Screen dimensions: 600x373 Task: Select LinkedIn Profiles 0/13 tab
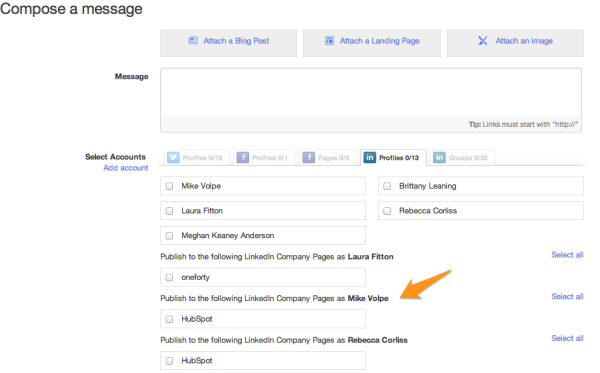click(x=393, y=158)
